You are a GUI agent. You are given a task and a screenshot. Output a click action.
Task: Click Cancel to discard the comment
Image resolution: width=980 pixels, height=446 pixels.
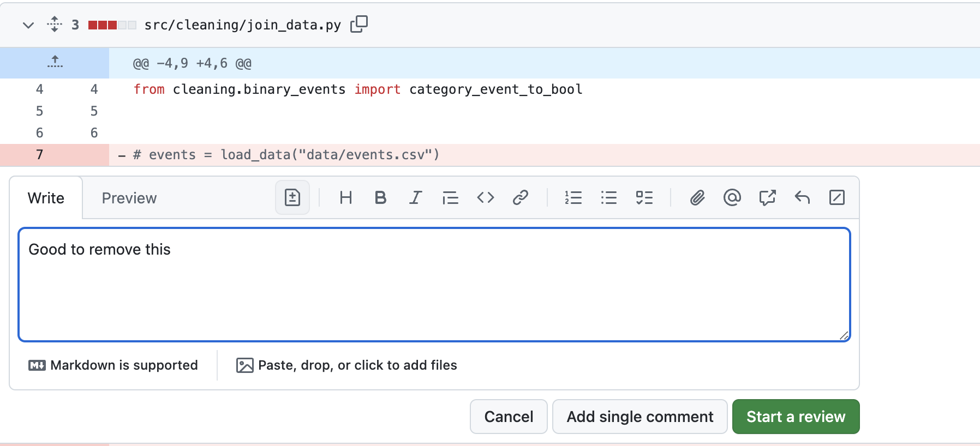(x=509, y=417)
